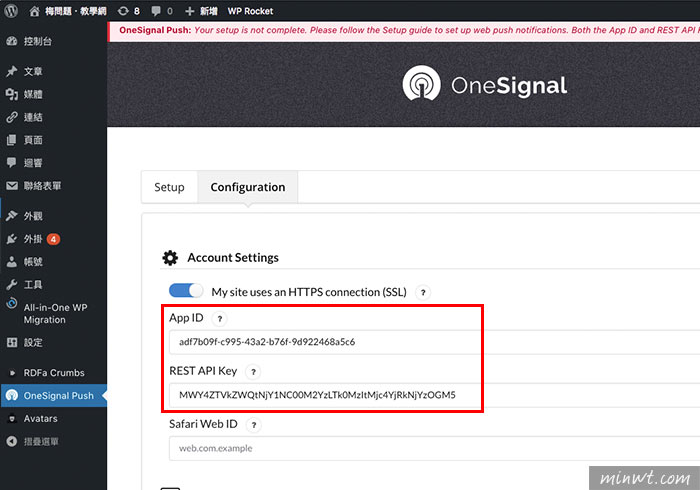Click the 梅問題·教學網 site name link

pyautogui.click(x=75, y=11)
